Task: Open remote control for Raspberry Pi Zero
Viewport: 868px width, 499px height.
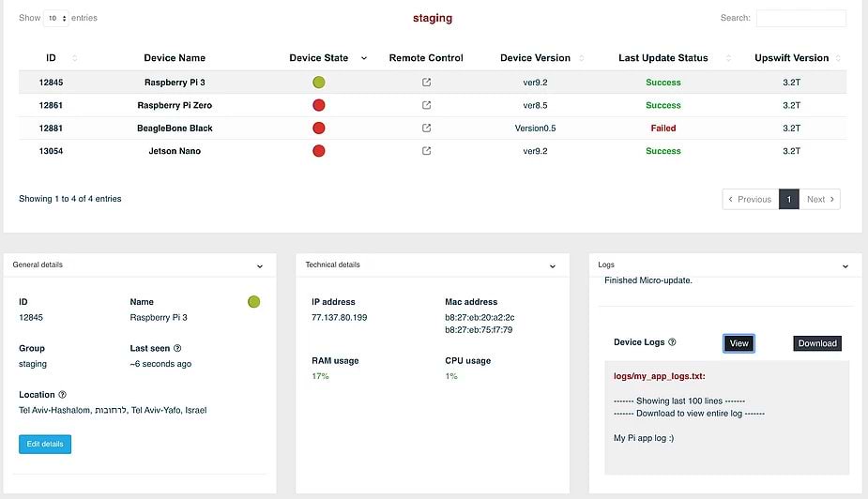Action: point(427,105)
